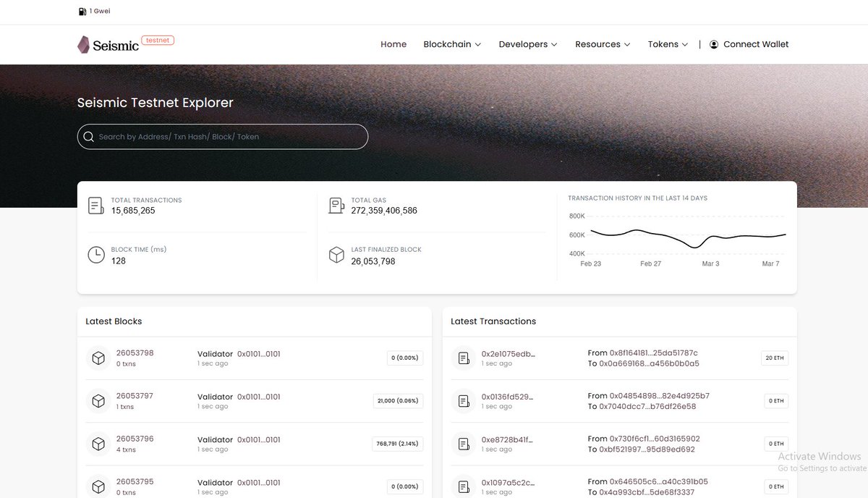The image size is (868, 498).
Task: Open transaction 0x0136fd529... link
Action: (x=509, y=397)
